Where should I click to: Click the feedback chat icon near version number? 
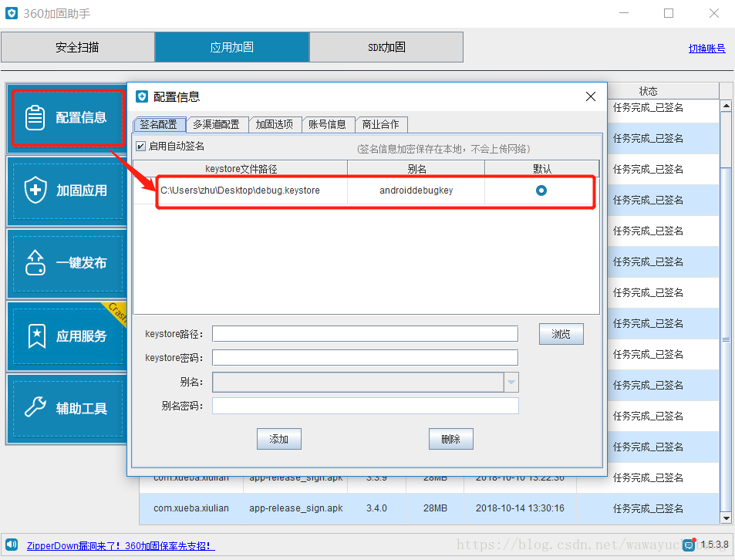click(x=688, y=545)
